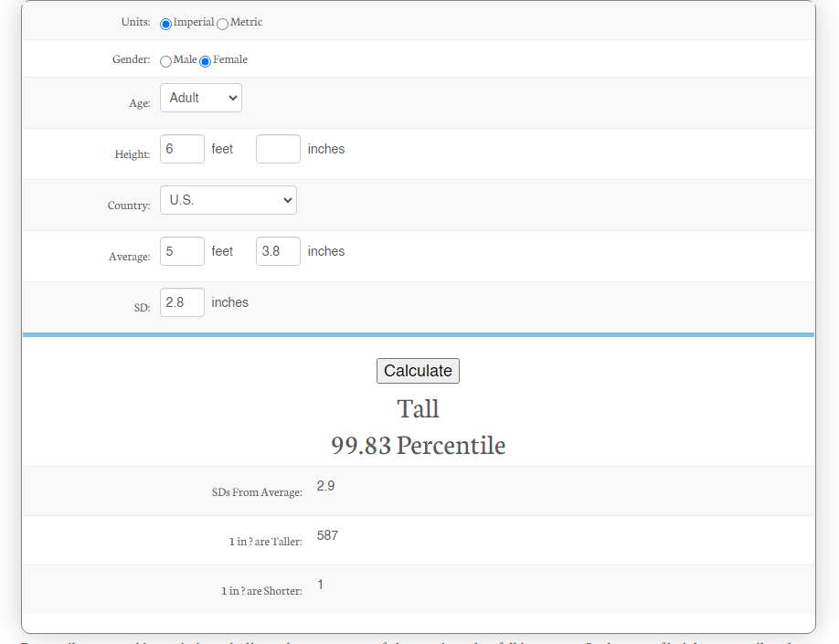This screenshot has width=839, height=644.
Task: Open the Country dropdown showing U.S.
Action: point(228,200)
